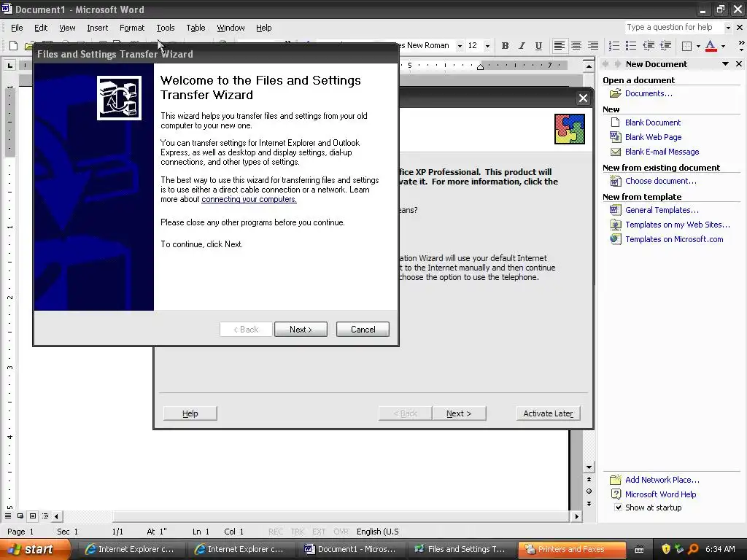This screenshot has width=747, height=560.
Task: Open the Edit menu
Action: point(41,28)
